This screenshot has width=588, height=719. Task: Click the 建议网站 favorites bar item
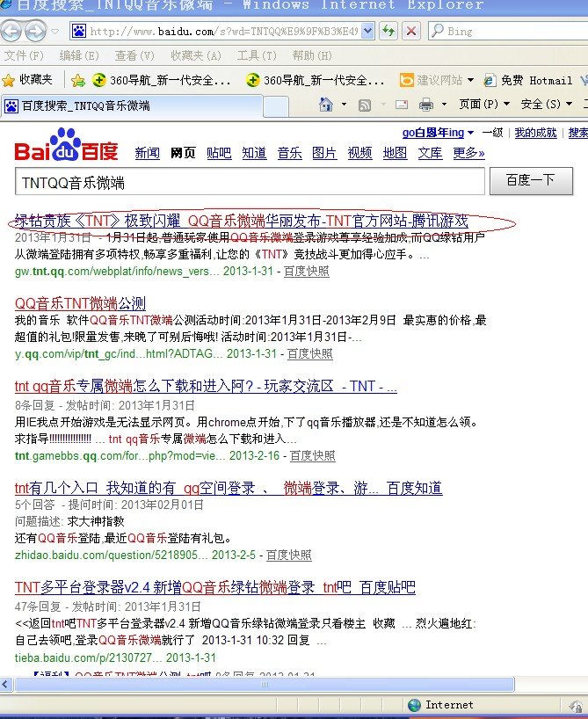click(436, 80)
